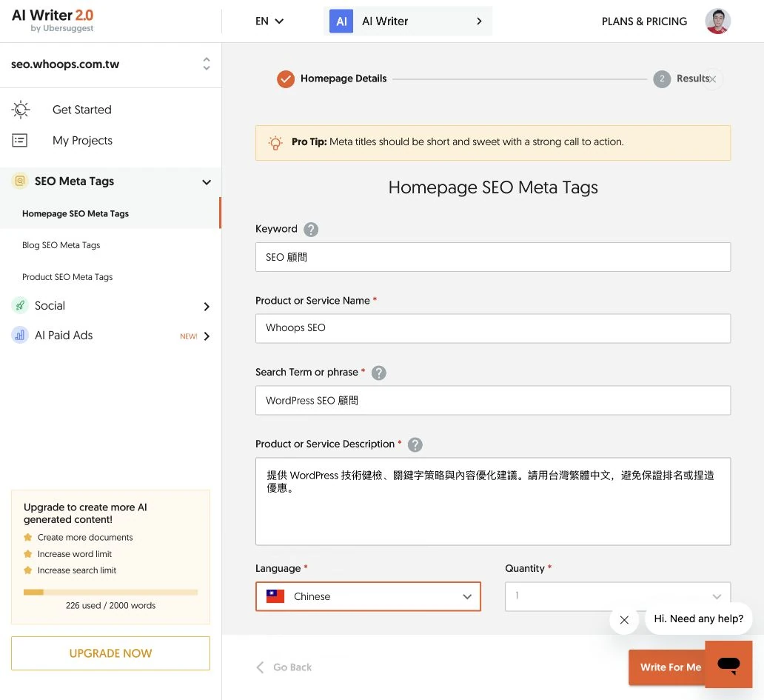This screenshot has height=700, width=764.
Task: Focus the Search Term or phrase field
Action: pyautogui.click(x=492, y=400)
